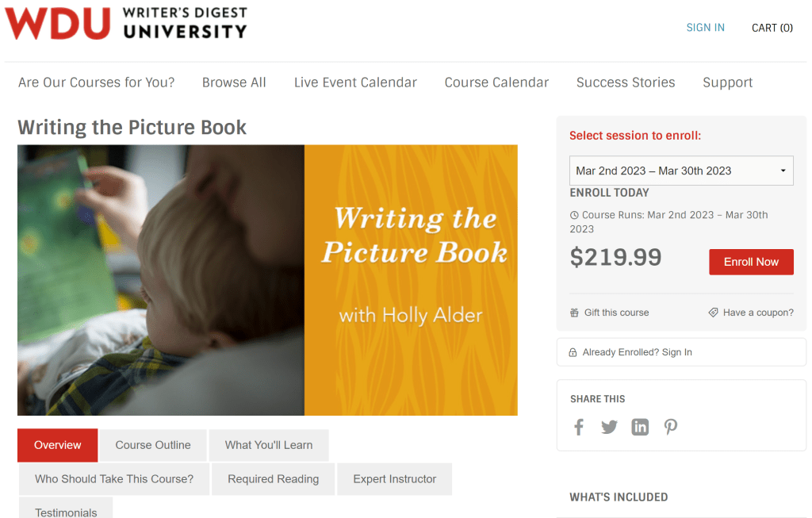This screenshot has width=812, height=518.
Task: Go to Browse All menu
Action: coord(234,82)
